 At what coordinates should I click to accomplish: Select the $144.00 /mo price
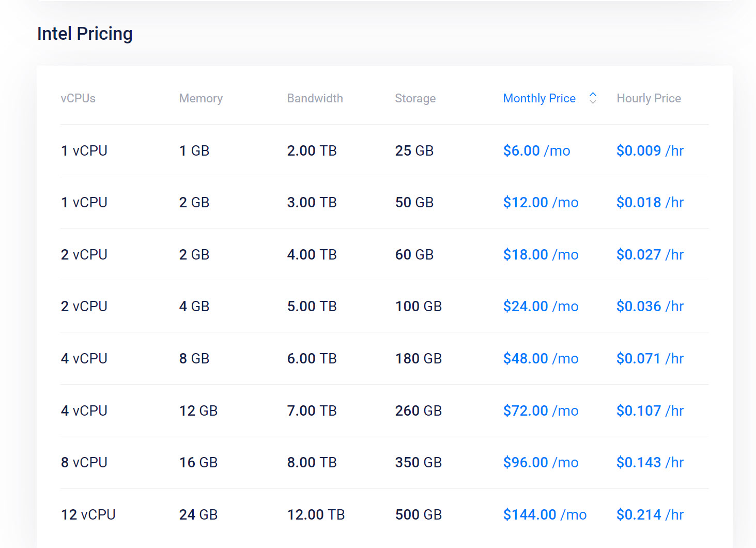[545, 514]
